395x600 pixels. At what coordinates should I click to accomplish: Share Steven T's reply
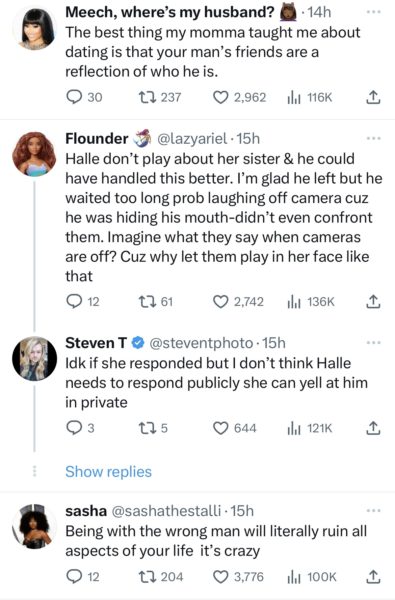(x=373, y=428)
